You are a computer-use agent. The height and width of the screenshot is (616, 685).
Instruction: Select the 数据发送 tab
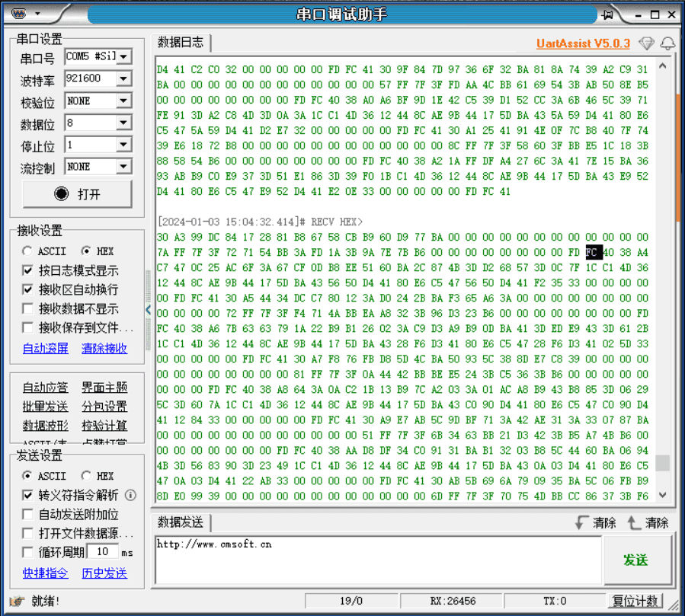coord(181,522)
